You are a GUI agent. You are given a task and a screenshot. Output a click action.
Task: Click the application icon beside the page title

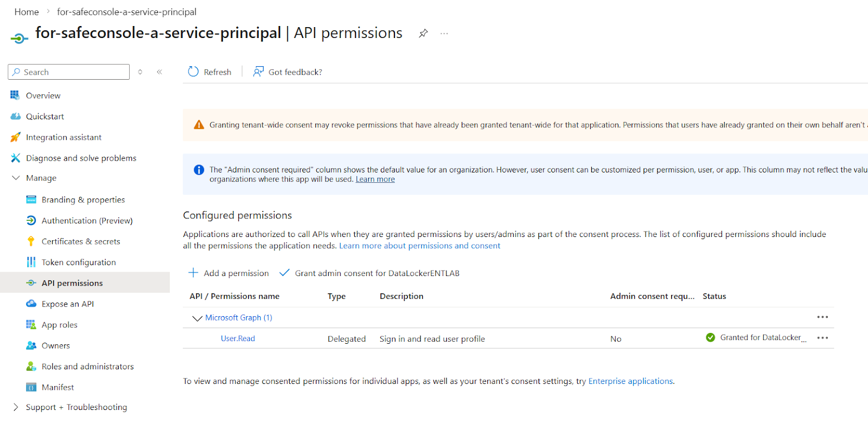19,38
